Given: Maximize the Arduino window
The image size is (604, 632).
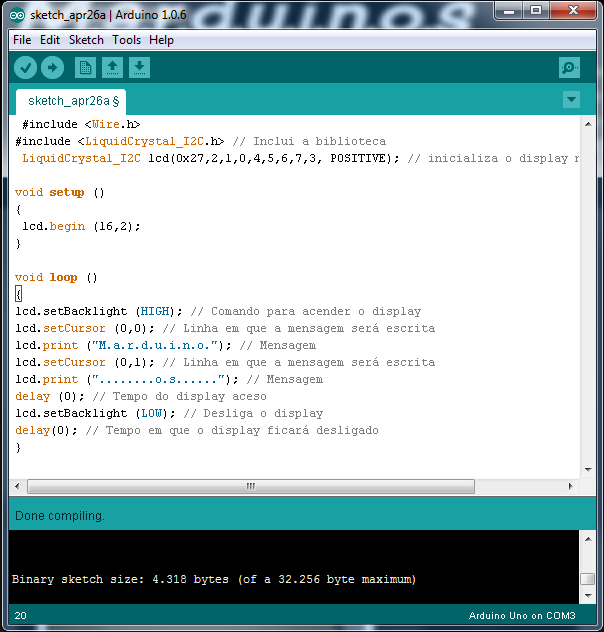Looking at the screenshot, I should [536, 10].
